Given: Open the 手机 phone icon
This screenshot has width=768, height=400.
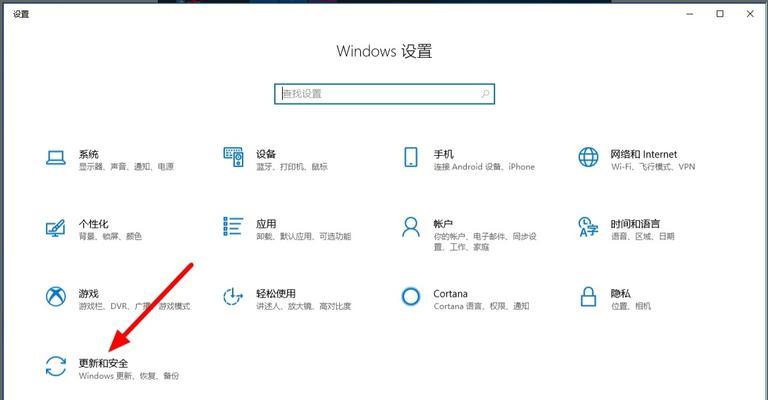Looking at the screenshot, I should tap(410, 157).
